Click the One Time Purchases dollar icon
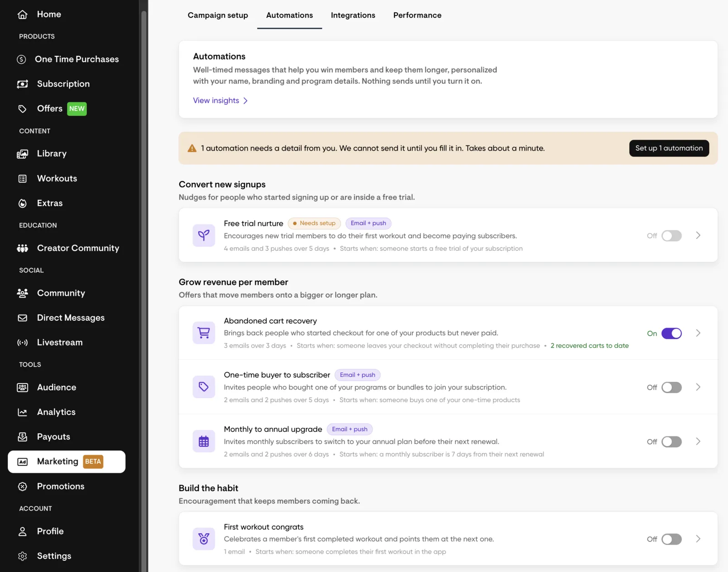728x572 pixels. (21, 59)
